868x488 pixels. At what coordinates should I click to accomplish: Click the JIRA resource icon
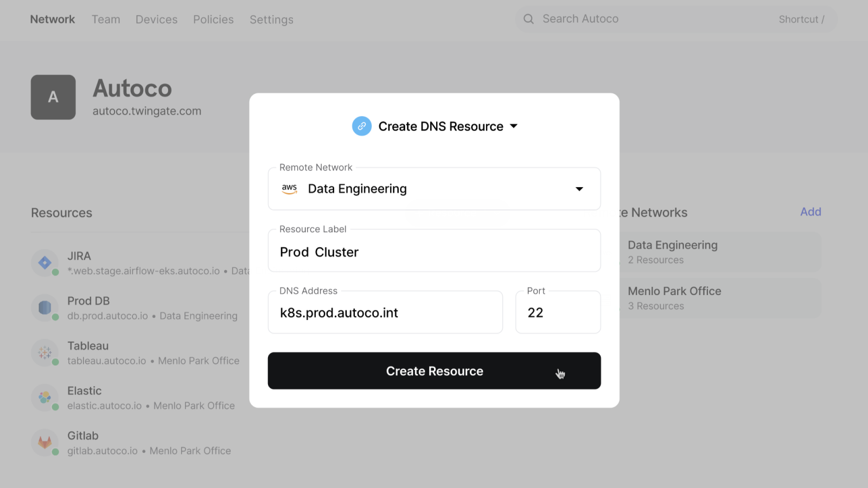(45, 263)
